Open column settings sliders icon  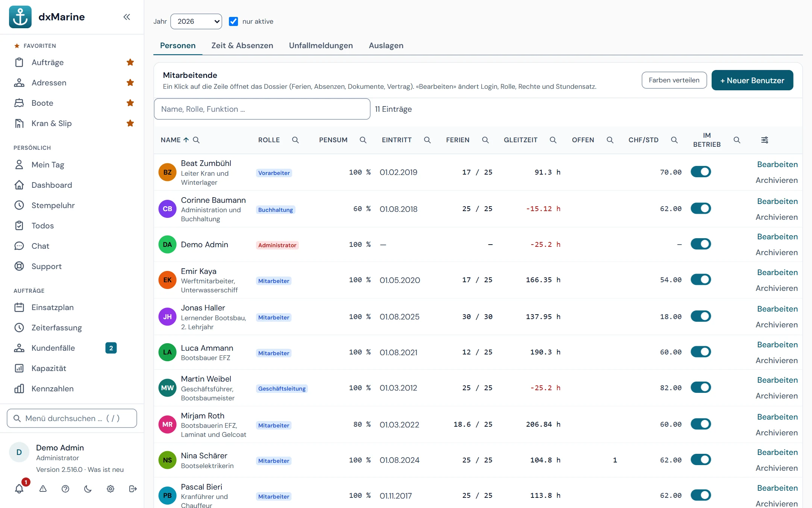point(765,140)
